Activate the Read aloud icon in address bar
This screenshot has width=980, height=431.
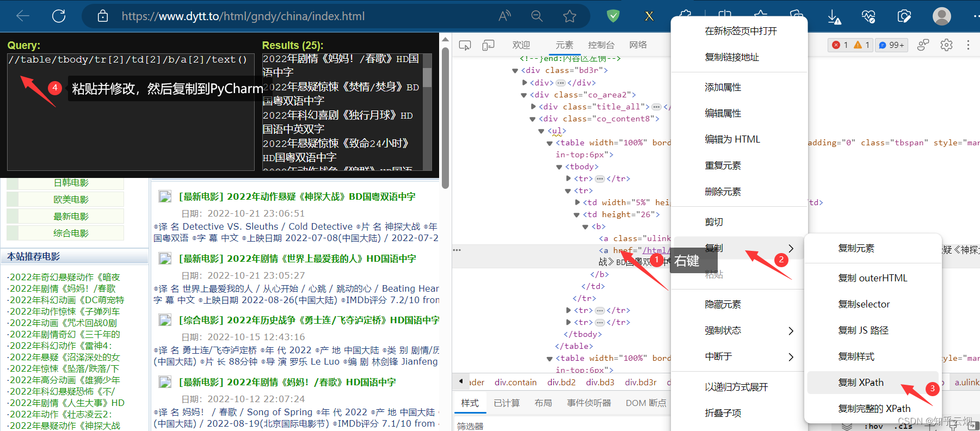(x=504, y=16)
